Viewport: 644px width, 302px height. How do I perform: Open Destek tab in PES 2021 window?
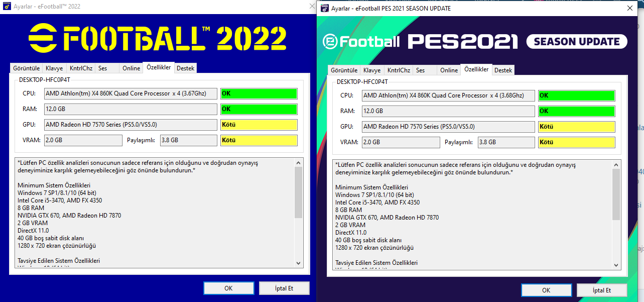pos(503,70)
